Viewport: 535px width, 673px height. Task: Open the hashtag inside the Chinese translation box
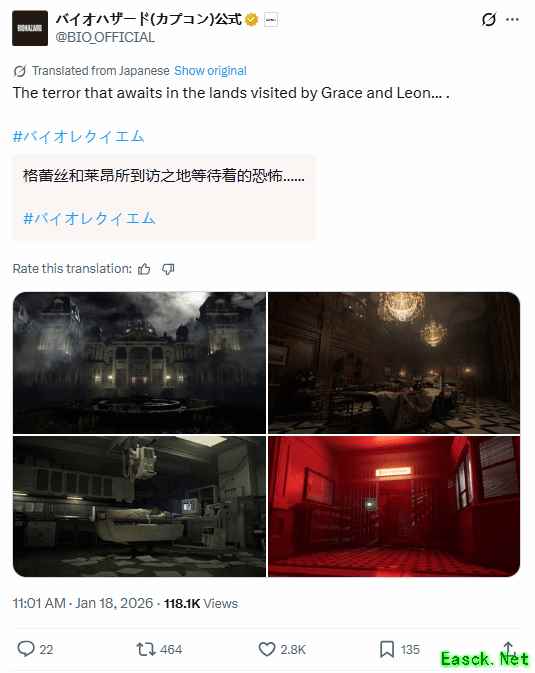pyautogui.click(x=89, y=218)
